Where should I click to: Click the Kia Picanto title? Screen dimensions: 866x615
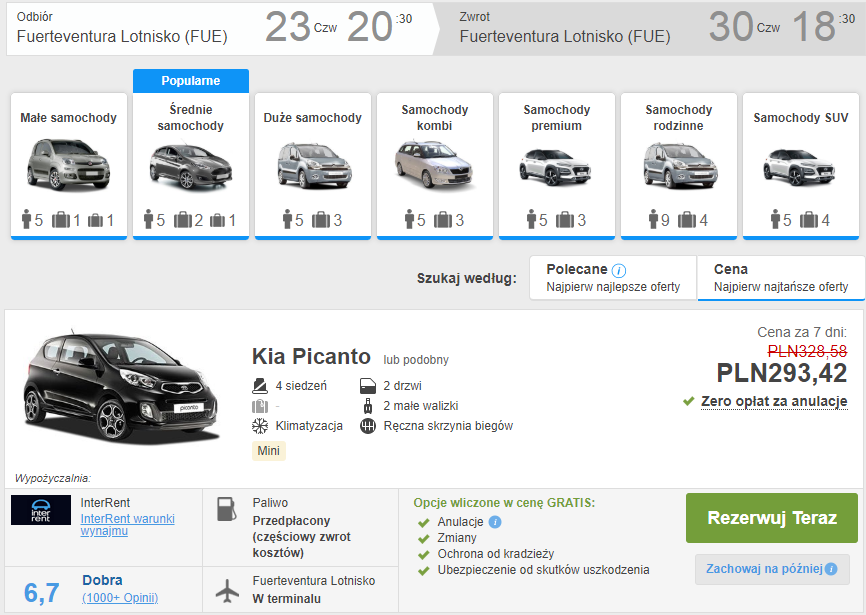[x=311, y=357]
